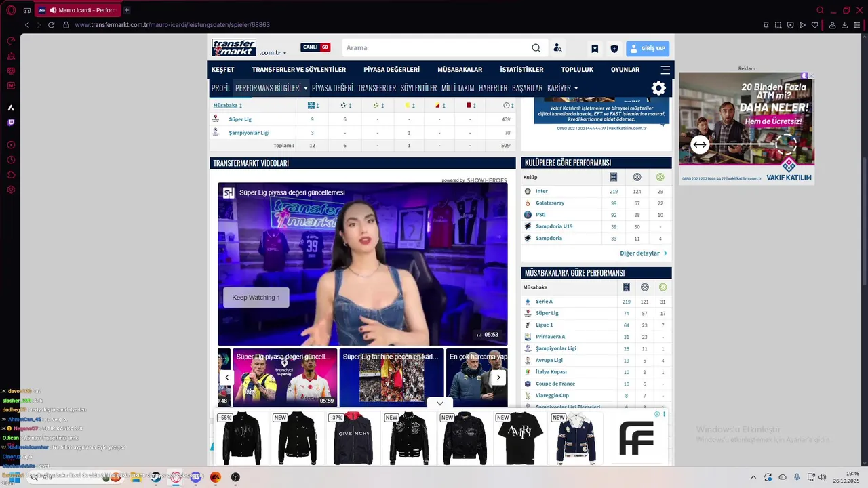868x488 pixels.
Task: Click the Transfermarkt search magnifier icon
Action: (536, 48)
